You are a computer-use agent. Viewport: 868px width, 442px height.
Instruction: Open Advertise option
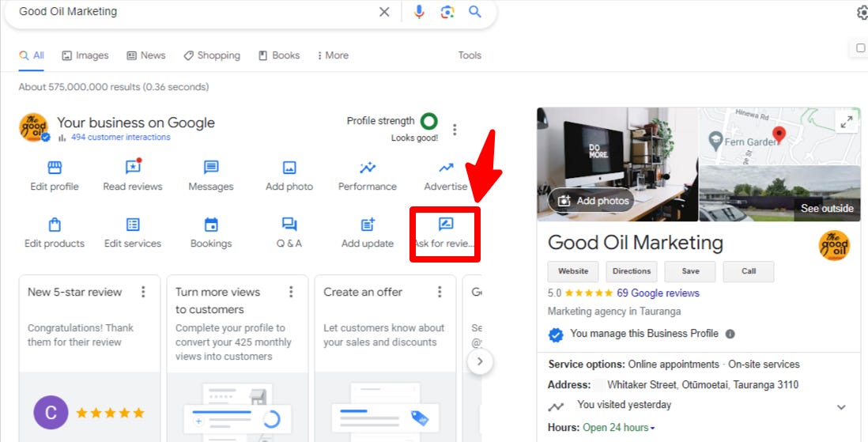[446, 175]
